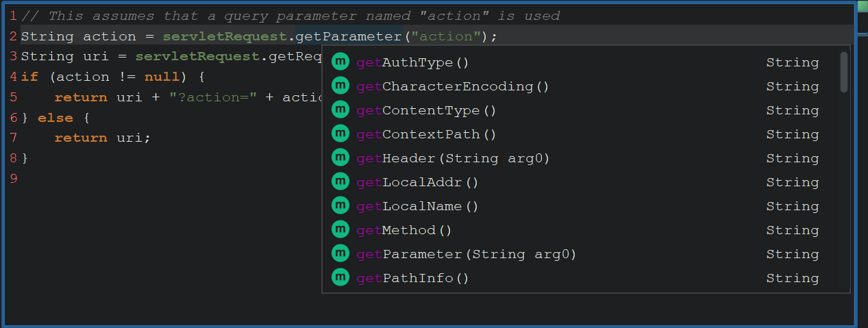Pick the getMethod() completion entry

404,230
